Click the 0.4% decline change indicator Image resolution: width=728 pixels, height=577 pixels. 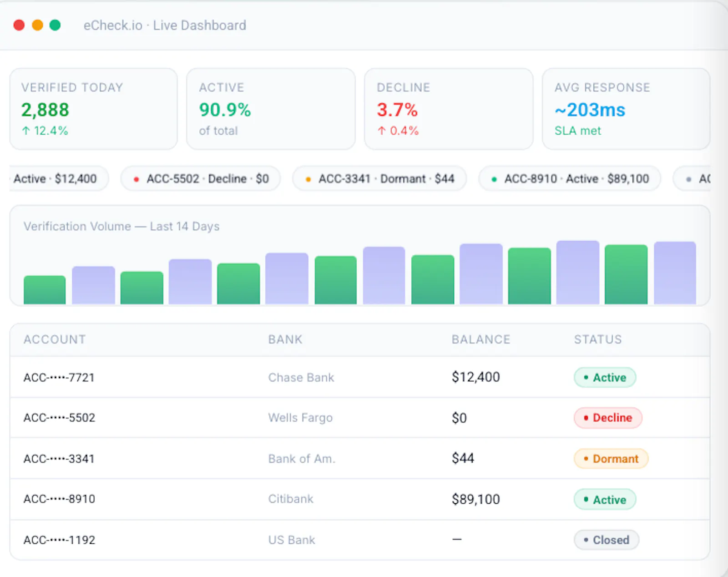pyautogui.click(x=398, y=131)
